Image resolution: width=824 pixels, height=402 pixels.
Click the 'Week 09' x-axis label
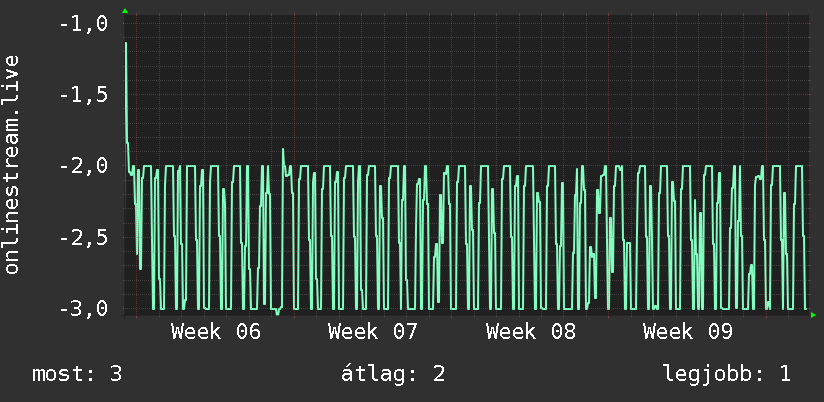tap(688, 332)
